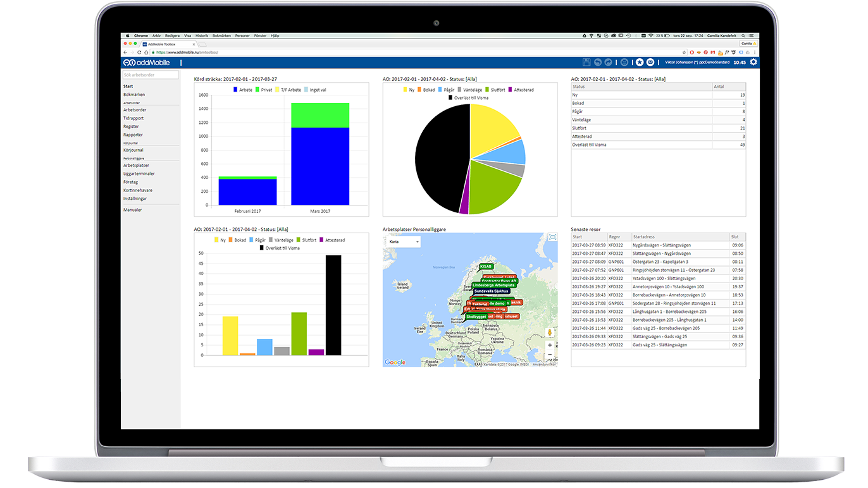
Task: Open messages via the envelope icon
Action: 650,62
